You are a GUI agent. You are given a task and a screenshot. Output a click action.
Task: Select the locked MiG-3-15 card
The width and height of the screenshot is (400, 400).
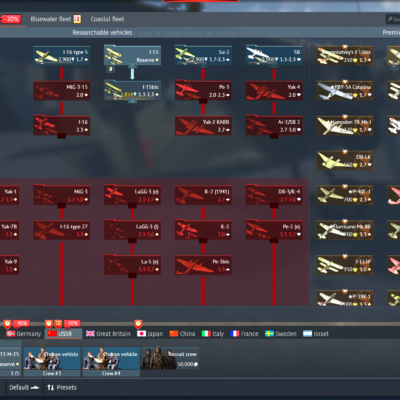62,91
